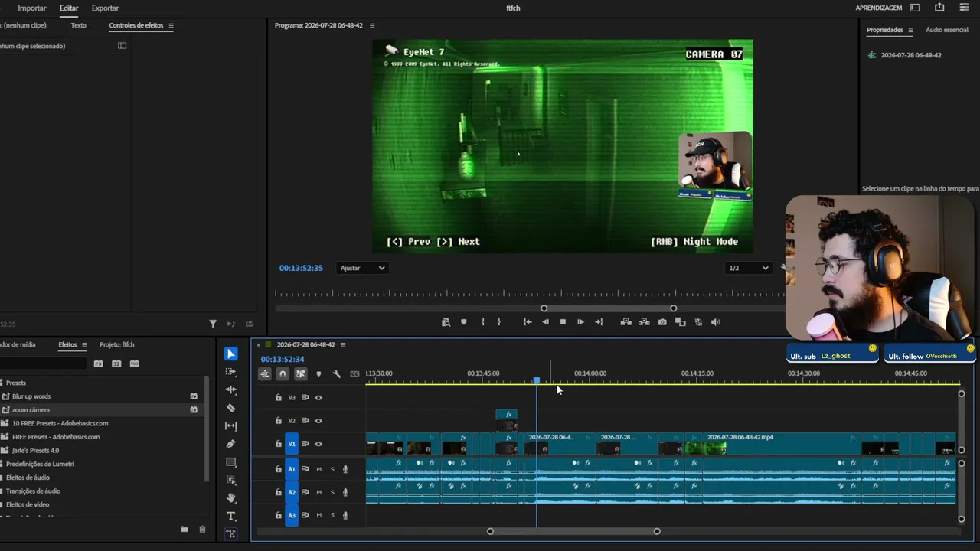Viewport: 980px width, 551px height.
Task: Click the timeline horizontal zoom scroll bar
Action: click(573, 531)
